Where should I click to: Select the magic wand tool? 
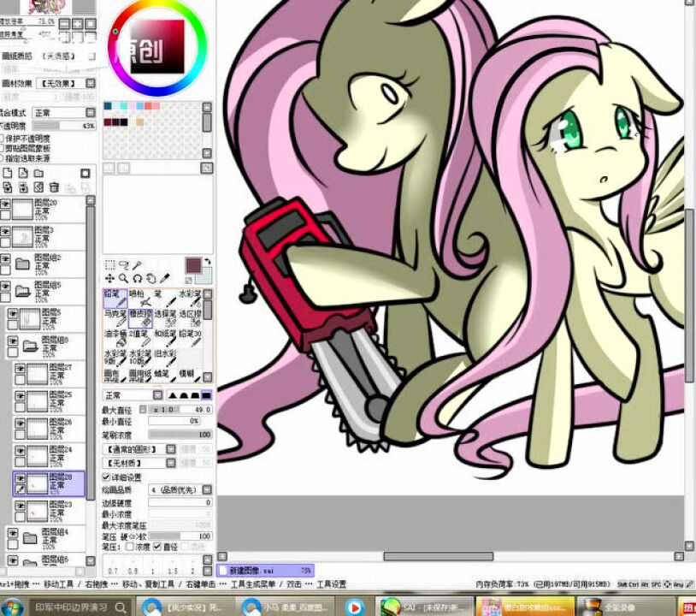coord(137,265)
